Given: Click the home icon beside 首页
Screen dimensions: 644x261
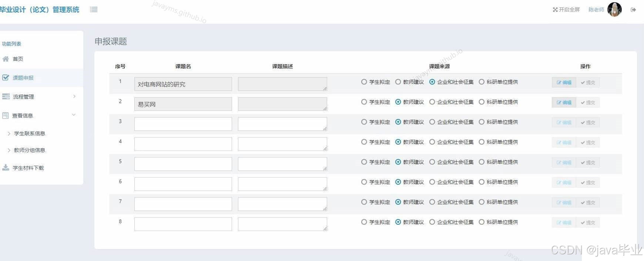Looking at the screenshot, I should pyautogui.click(x=6, y=59).
